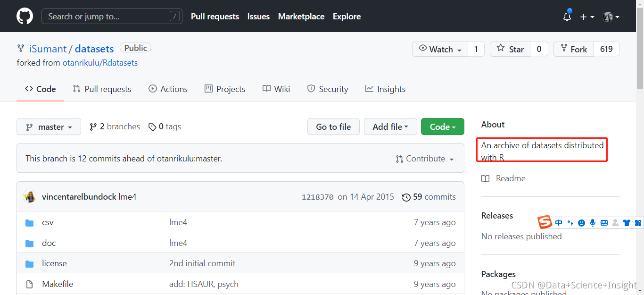The width and height of the screenshot is (644, 295).
Task: Open the IME soft keyboard icon
Action: [x=604, y=223]
